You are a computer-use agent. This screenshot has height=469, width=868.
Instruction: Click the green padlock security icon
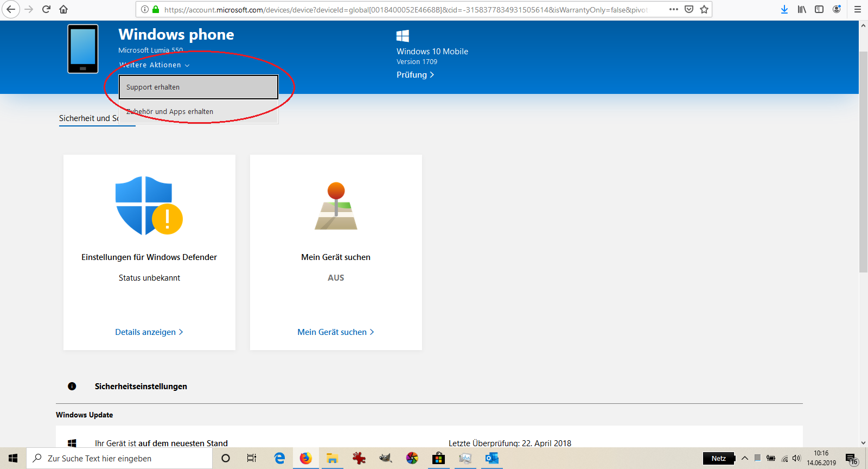(156, 9)
